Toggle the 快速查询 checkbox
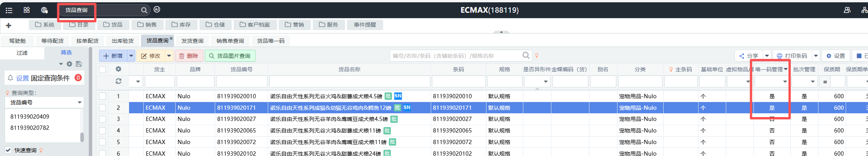This screenshot has height=156, width=868. (x=8, y=150)
